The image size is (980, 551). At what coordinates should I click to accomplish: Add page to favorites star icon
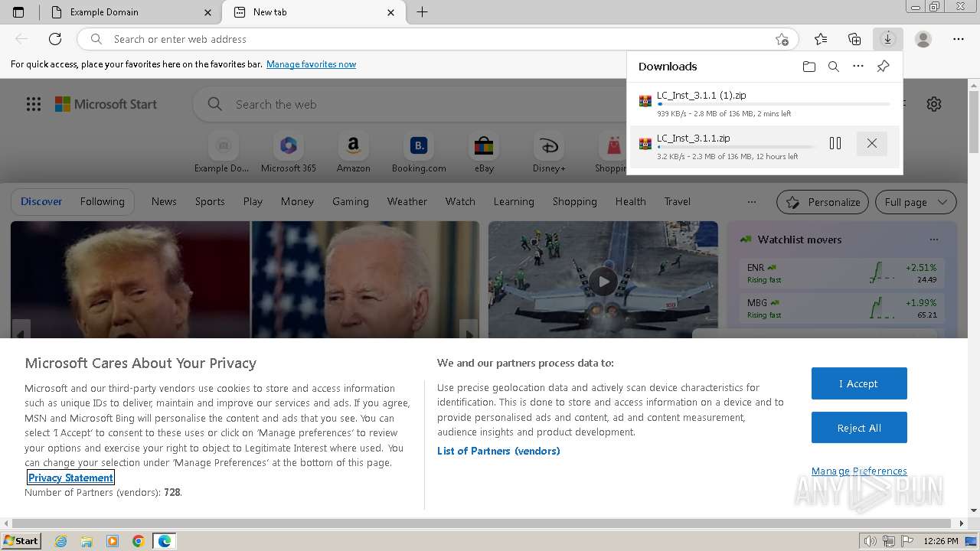pos(782,39)
